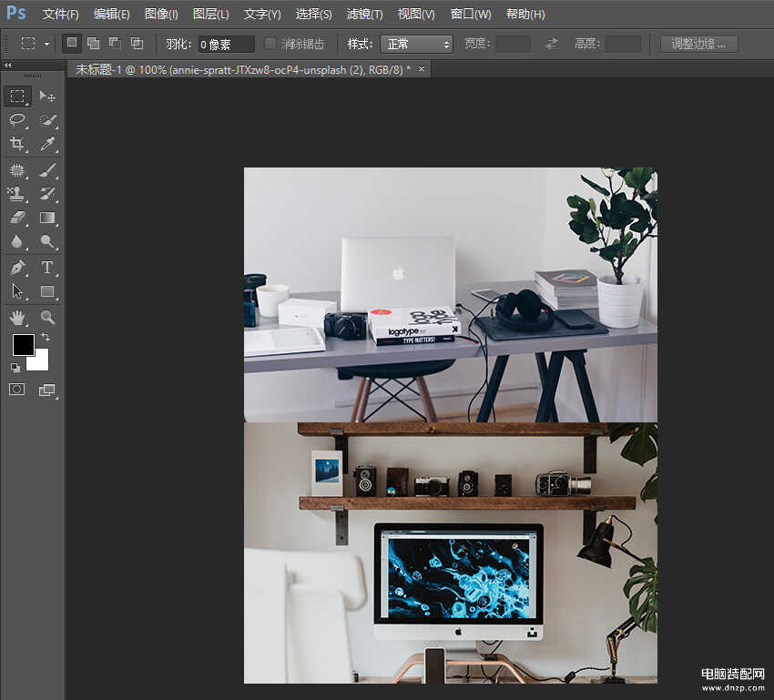Select the Lasso tool
The image size is (774, 700).
pyautogui.click(x=17, y=120)
